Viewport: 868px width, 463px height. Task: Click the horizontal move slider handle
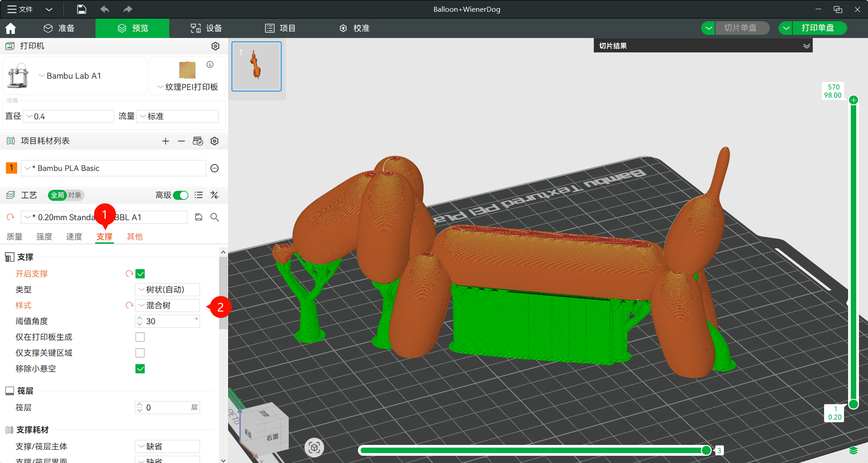tap(706, 450)
